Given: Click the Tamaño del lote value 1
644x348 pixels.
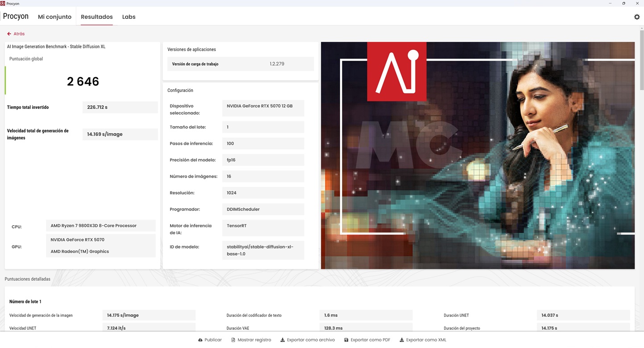Looking at the screenshot, I should 263,127.
